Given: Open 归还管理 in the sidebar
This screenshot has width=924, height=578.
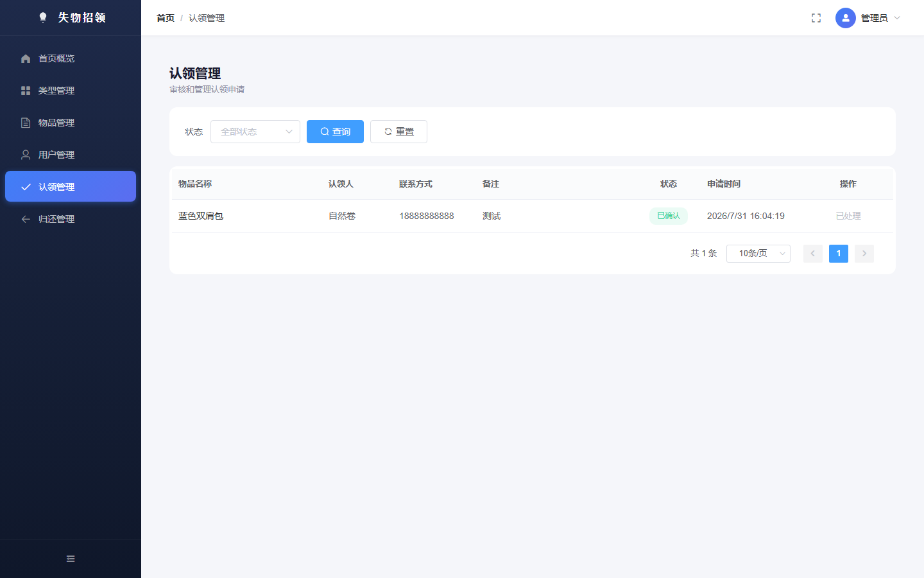Looking at the screenshot, I should (71, 219).
